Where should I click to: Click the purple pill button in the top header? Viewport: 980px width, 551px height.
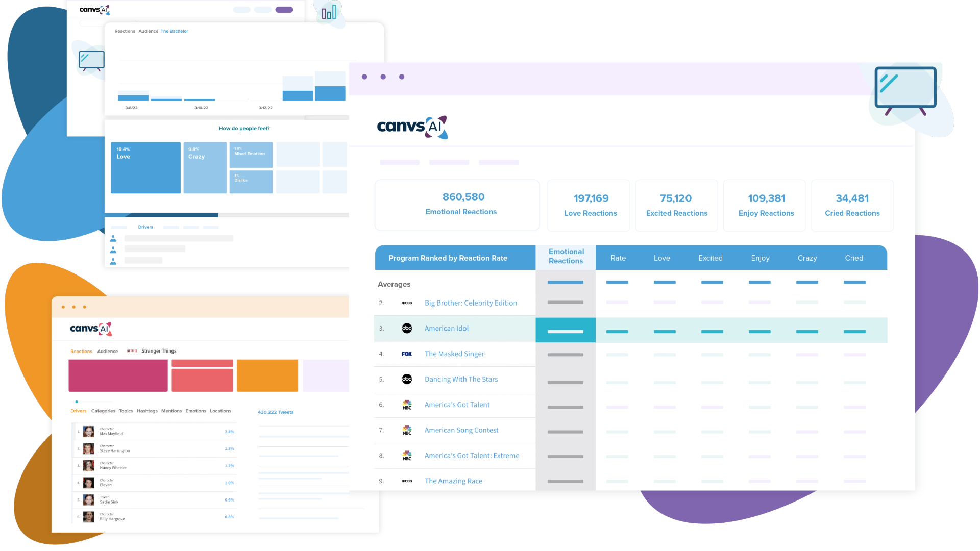click(284, 10)
